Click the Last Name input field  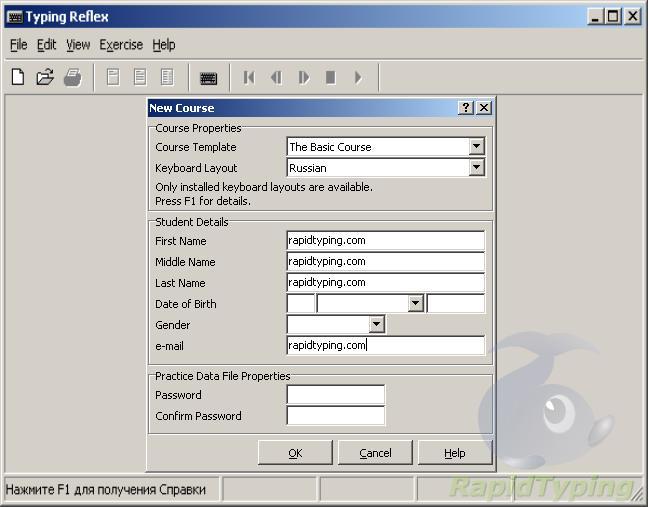click(x=386, y=283)
